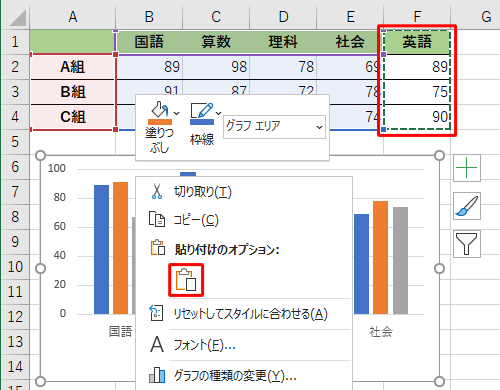Select column A header
Viewport: 500px width, 390px height.
73,17
